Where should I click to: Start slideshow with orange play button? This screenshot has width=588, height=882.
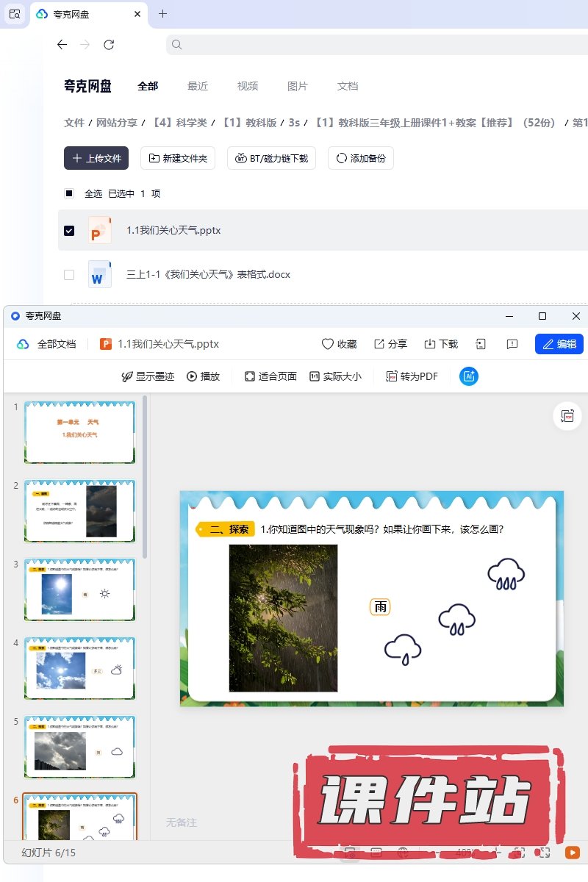click(572, 853)
